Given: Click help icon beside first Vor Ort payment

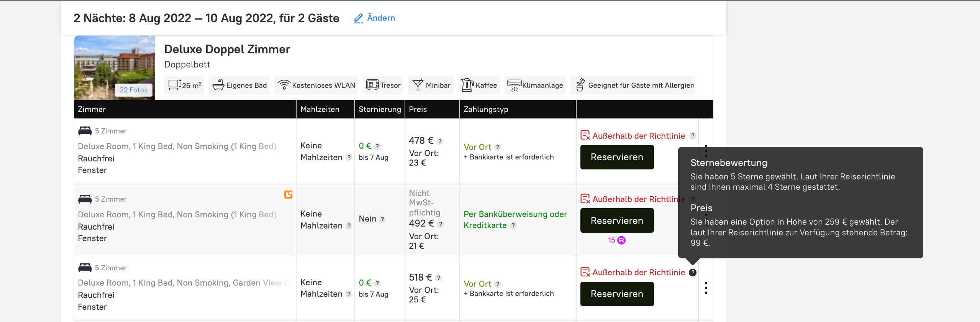Looking at the screenshot, I should coord(497,147).
